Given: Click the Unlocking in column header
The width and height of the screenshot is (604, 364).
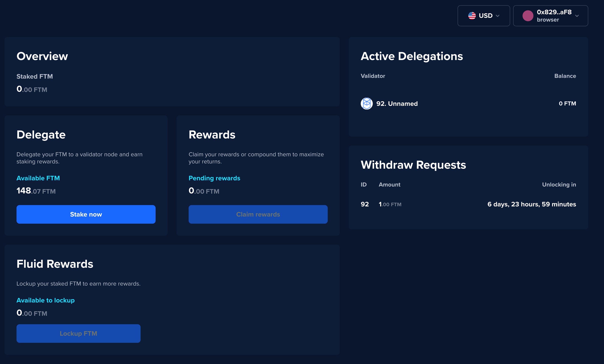Looking at the screenshot, I should pos(559,185).
